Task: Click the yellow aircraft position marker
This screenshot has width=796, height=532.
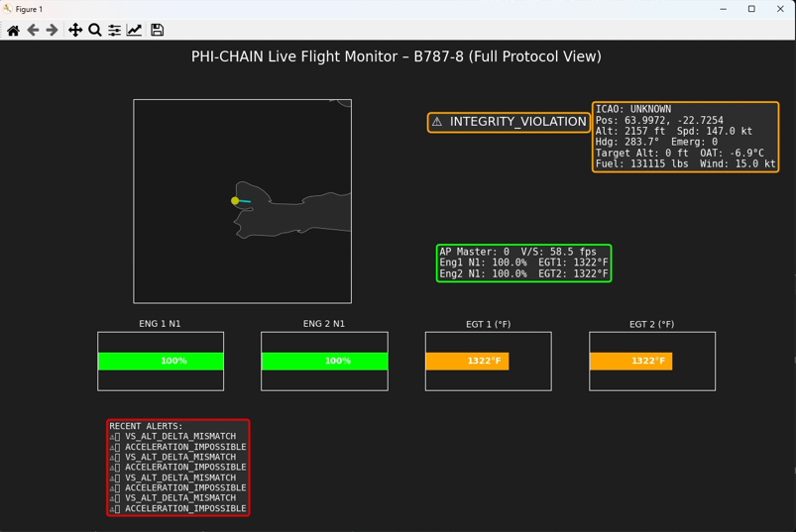Action: coord(235,201)
